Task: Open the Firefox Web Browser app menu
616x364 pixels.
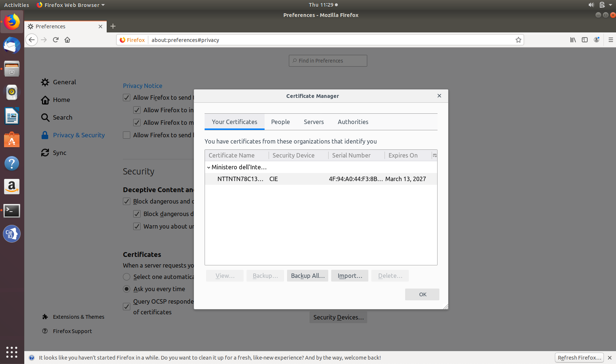Action: tap(71, 5)
